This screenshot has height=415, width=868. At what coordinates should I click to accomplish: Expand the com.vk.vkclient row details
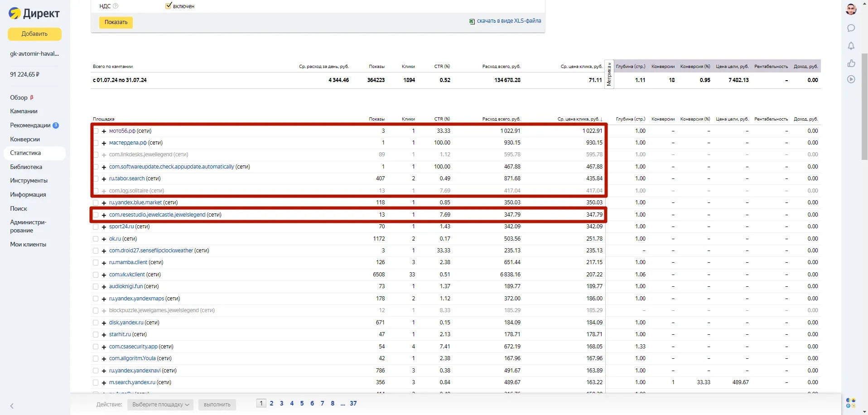click(x=104, y=275)
